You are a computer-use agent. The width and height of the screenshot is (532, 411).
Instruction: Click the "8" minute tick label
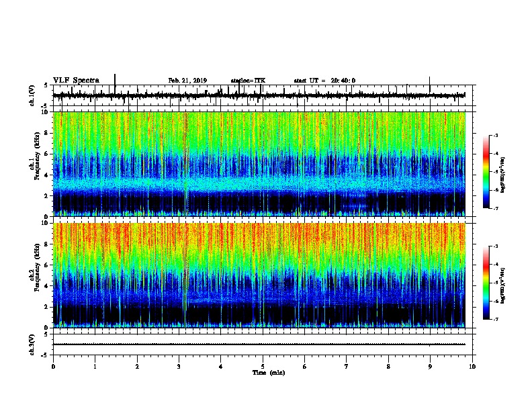click(x=388, y=367)
